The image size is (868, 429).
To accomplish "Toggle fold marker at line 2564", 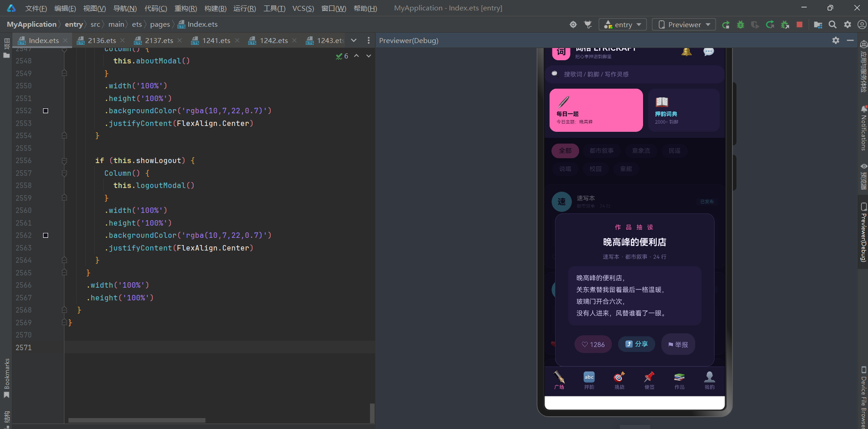I will (x=64, y=260).
